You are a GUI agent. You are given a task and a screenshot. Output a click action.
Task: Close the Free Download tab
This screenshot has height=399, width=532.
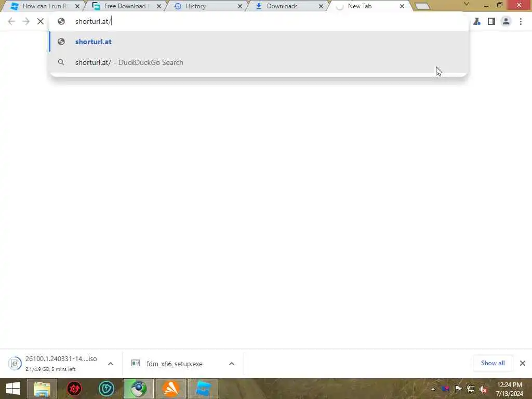tap(159, 6)
